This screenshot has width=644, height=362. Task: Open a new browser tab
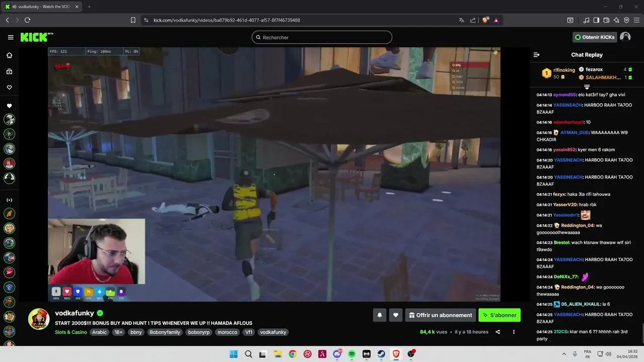(x=89, y=7)
